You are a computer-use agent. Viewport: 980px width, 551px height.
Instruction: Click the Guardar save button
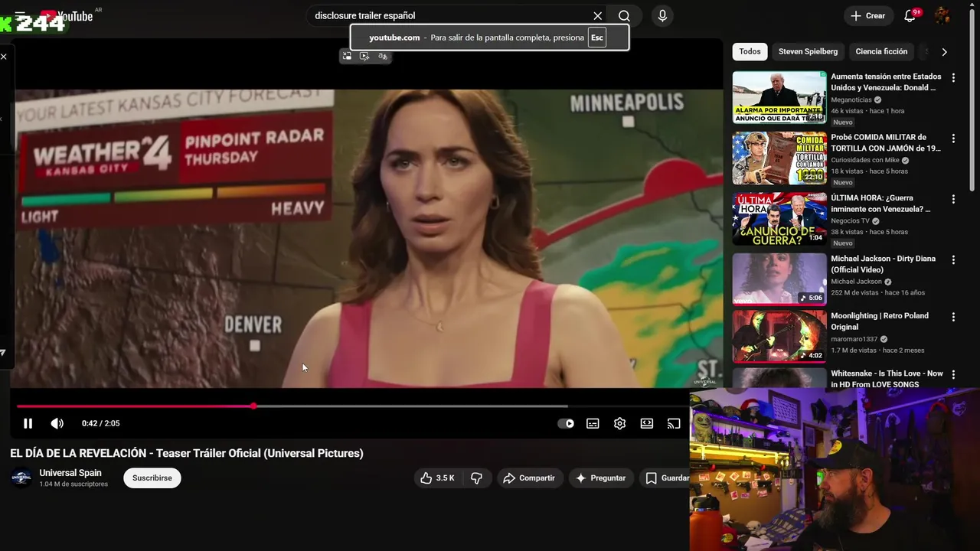pyautogui.click(x=666, y=478)
